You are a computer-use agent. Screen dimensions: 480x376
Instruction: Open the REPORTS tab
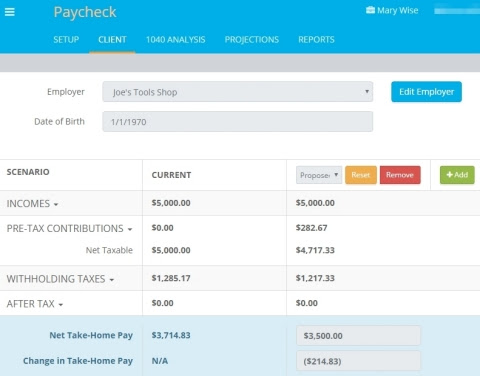click(x=316, y=40)
